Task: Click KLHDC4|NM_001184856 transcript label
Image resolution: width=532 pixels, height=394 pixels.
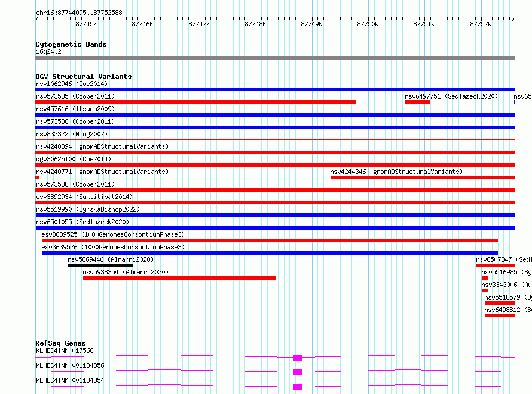Action: pos(70,365)
